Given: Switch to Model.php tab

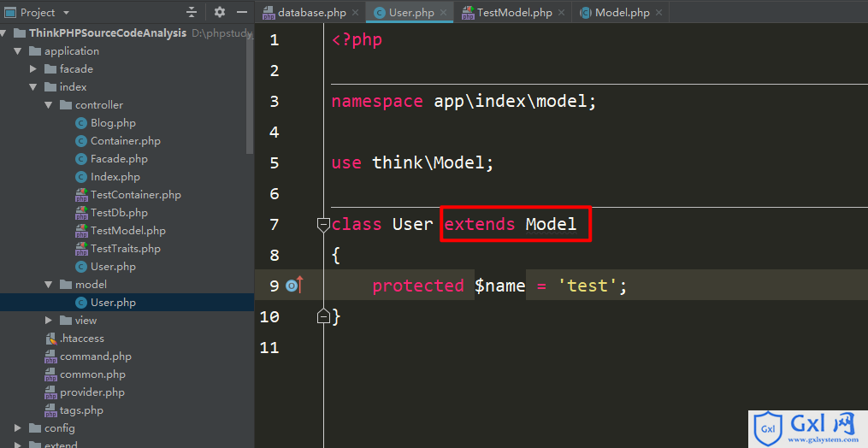Looking at the screenshot, I should click(x=623, y=13).
